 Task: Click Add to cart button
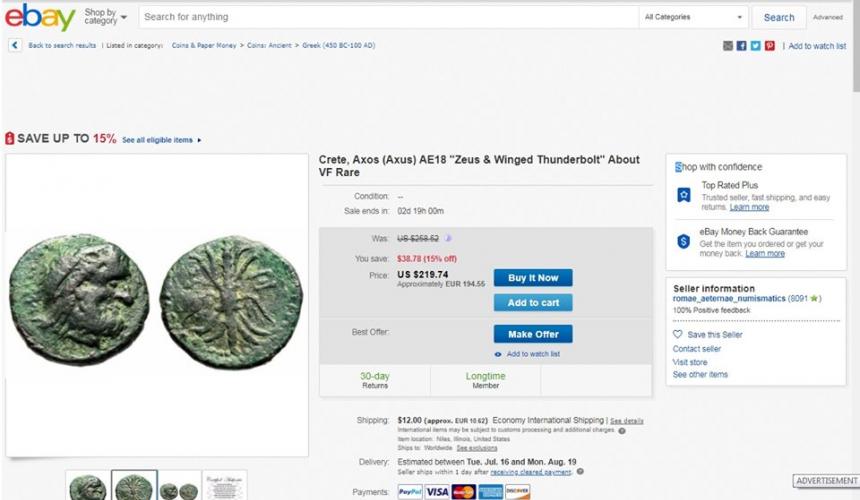533,303
